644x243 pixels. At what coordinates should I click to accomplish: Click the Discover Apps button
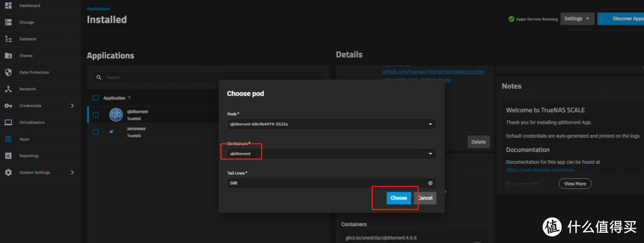coord(621,19)
